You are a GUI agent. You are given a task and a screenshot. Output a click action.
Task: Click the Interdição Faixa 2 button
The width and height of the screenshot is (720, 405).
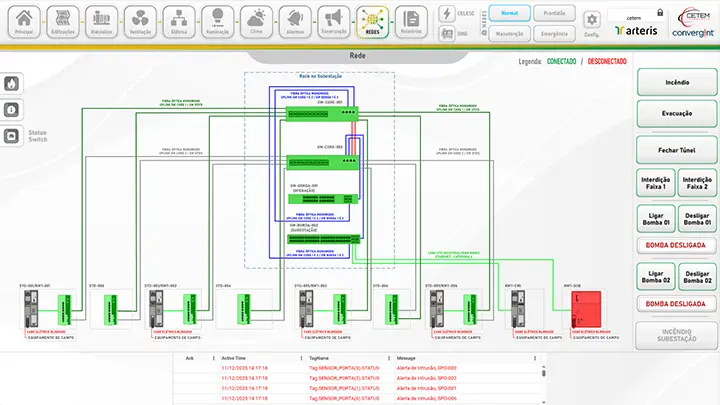[696, 182]
